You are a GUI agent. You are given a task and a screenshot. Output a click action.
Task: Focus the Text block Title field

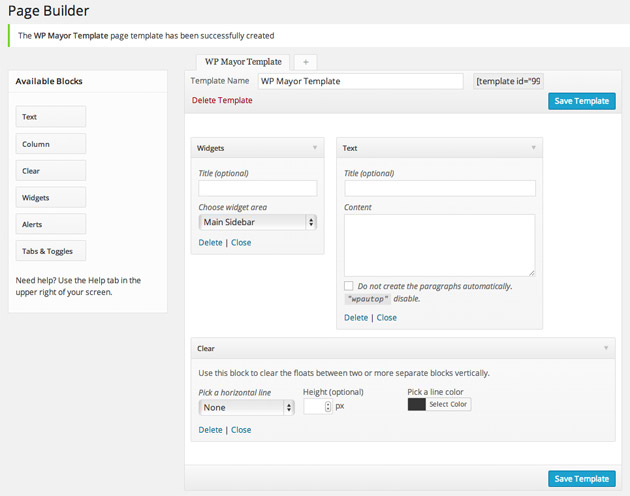(x=440, y=188)
